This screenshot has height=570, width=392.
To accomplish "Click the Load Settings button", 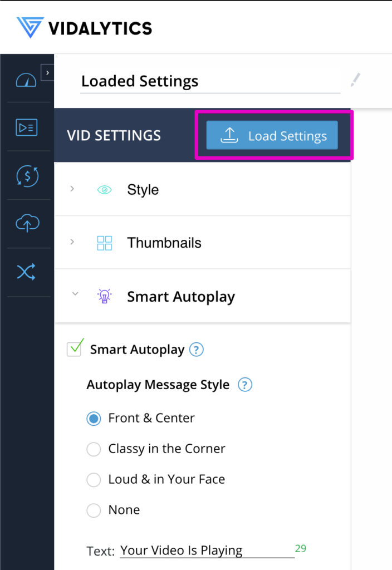I will click(272, 135).
